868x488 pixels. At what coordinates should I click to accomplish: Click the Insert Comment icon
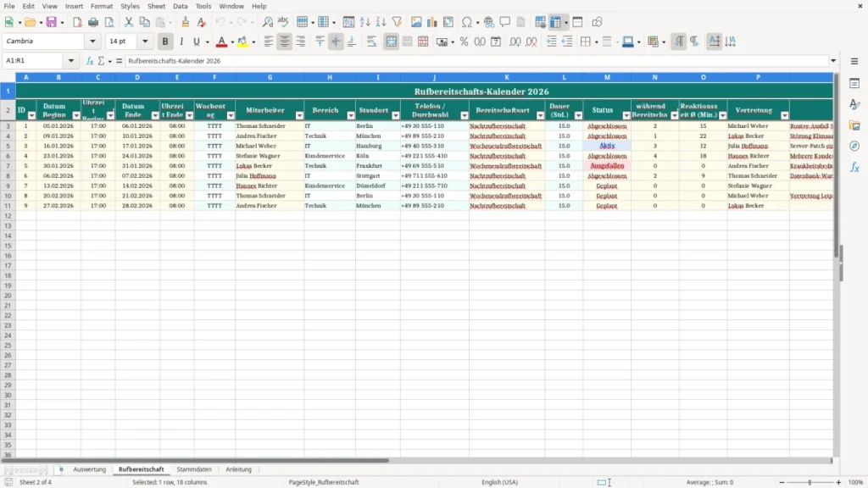(505, 22)
